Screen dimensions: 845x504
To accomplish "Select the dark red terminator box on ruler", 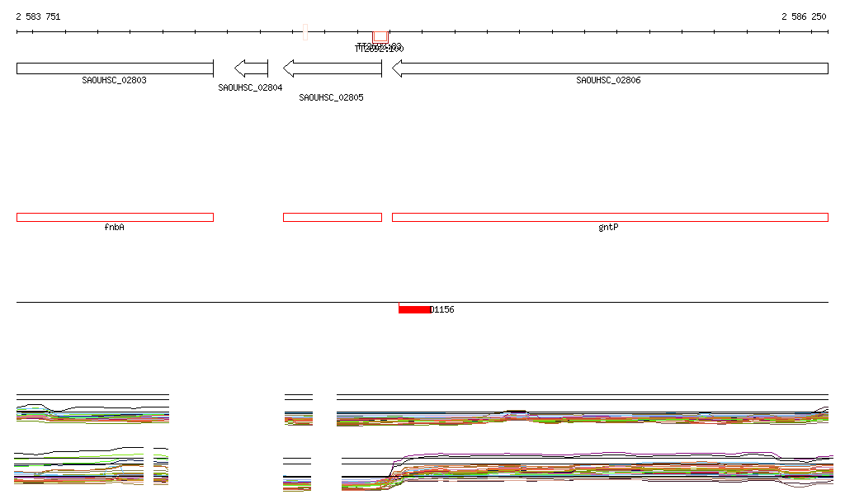I will [380, 37].
